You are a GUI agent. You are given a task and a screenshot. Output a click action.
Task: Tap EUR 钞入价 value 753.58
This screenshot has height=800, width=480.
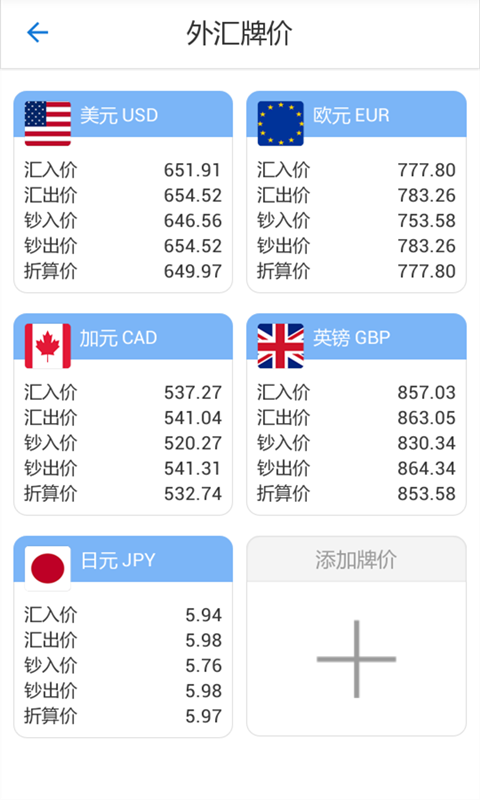coord(426,220)
